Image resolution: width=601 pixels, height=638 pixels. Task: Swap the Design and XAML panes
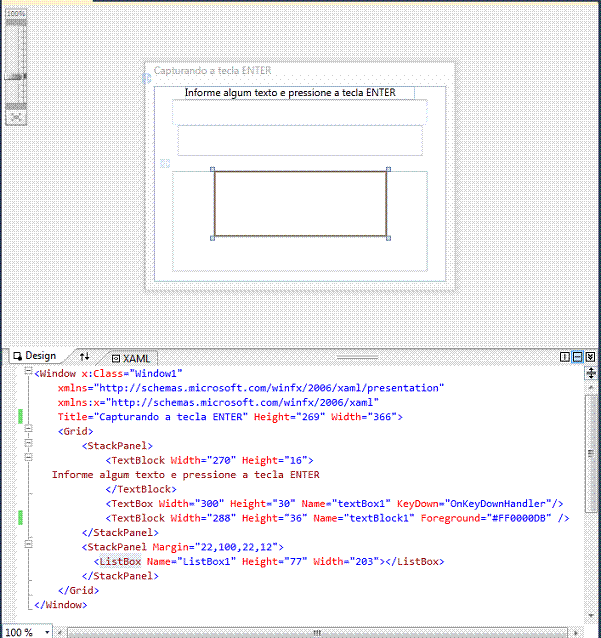85,357
